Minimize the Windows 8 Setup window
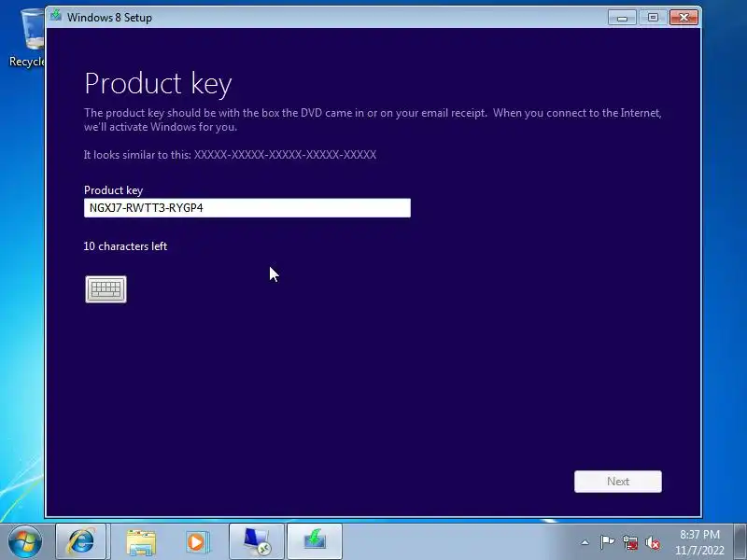 tap(622, 18)
